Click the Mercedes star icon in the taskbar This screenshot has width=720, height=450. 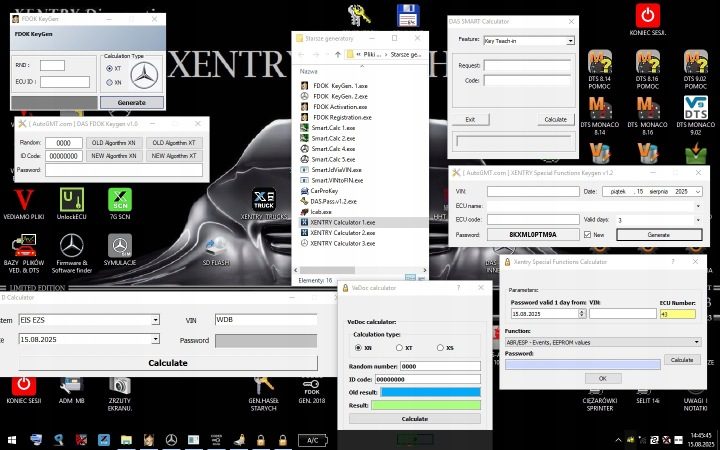pyautogui.click(x=171, y=440)
